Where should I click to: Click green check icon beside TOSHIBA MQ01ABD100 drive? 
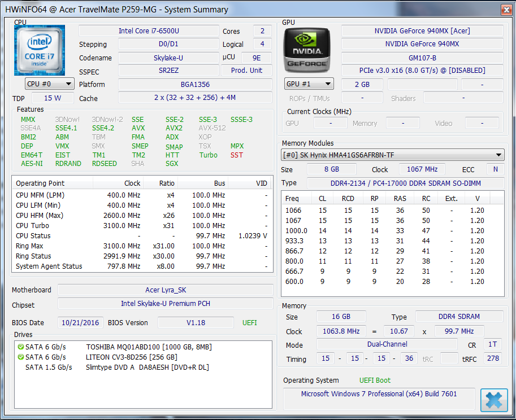pos(21,347)
